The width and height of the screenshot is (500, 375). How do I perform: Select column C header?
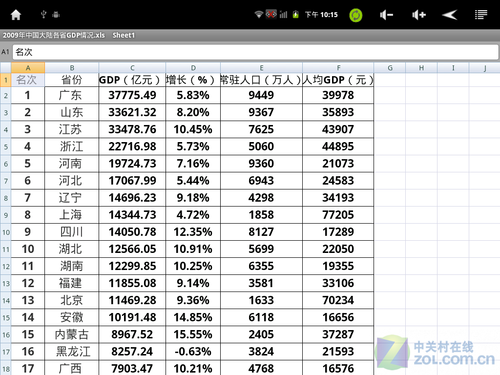pos(132,68)
